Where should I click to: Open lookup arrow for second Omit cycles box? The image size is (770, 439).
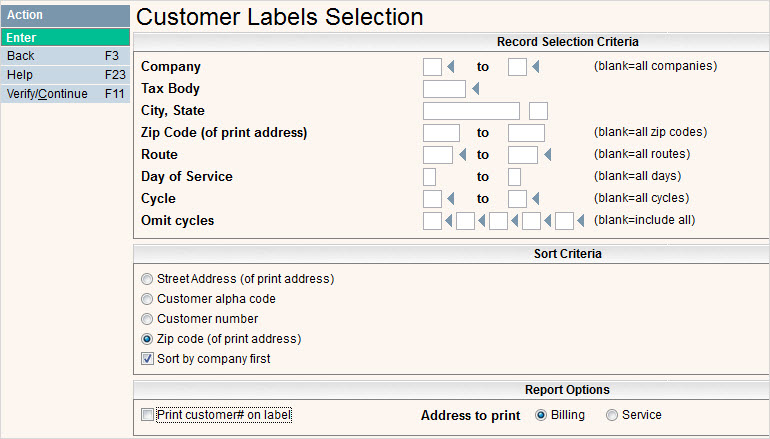(481, 221)
